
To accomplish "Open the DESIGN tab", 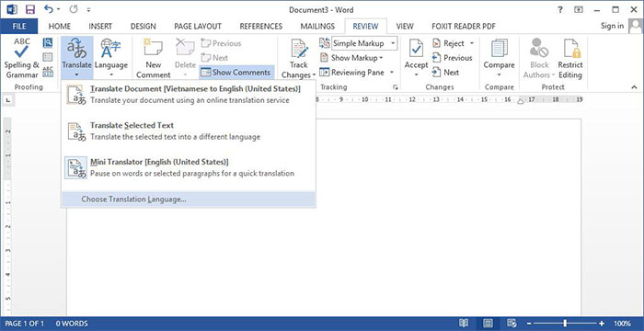I will [143, 27].
